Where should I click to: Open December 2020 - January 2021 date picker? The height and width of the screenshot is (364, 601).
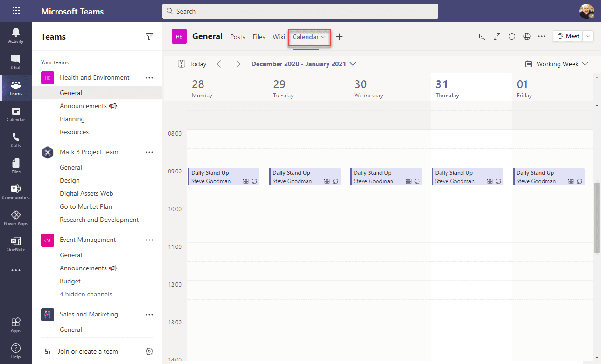coord(303,64)
